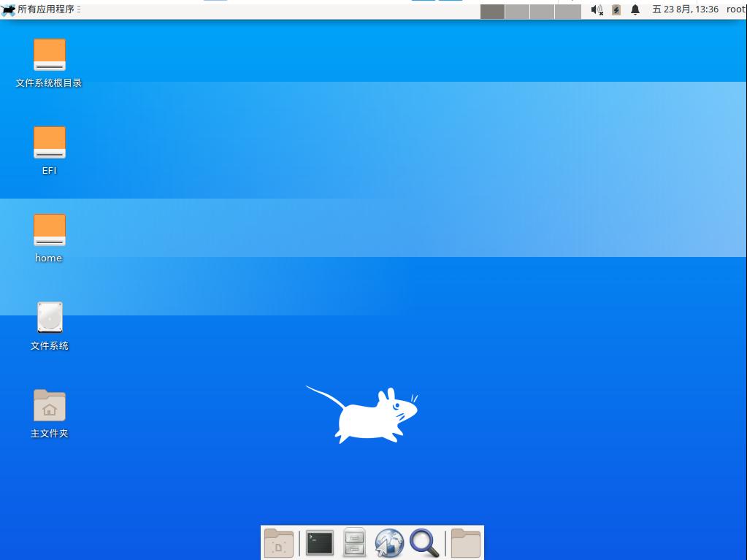Select the EFI drive icon on the desktop

[x=49, y=142]
